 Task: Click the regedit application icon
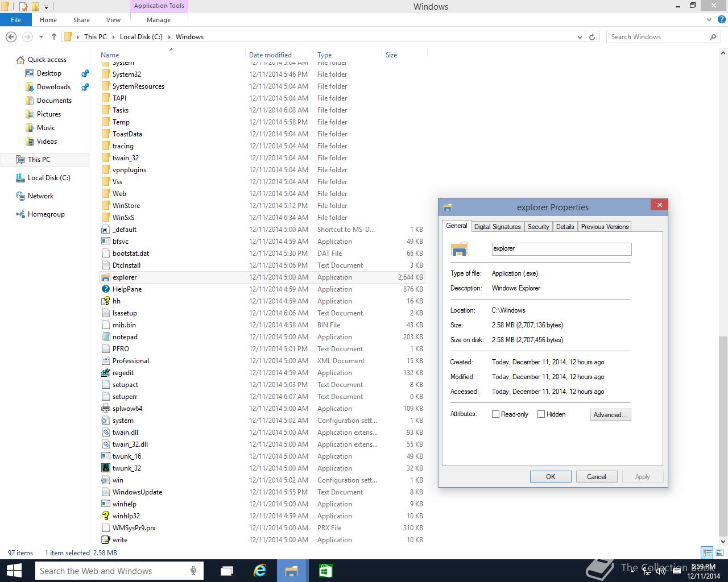105,373
